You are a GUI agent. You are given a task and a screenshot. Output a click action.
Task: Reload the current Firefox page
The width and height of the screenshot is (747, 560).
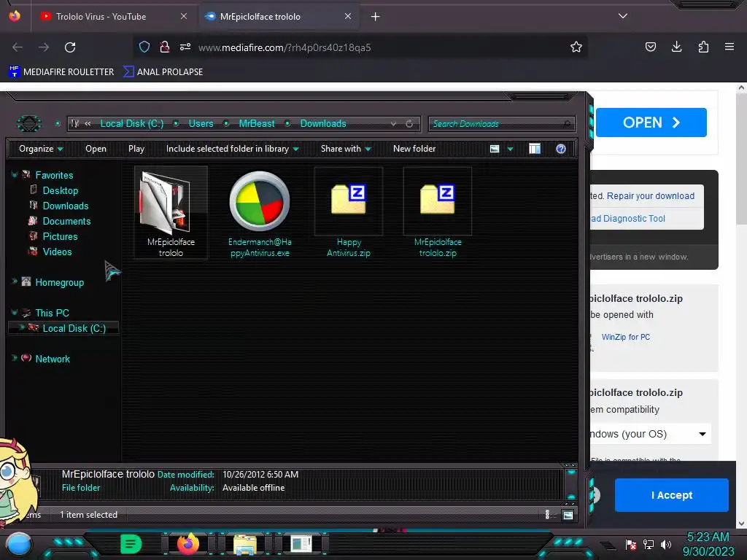pos(70,47)
